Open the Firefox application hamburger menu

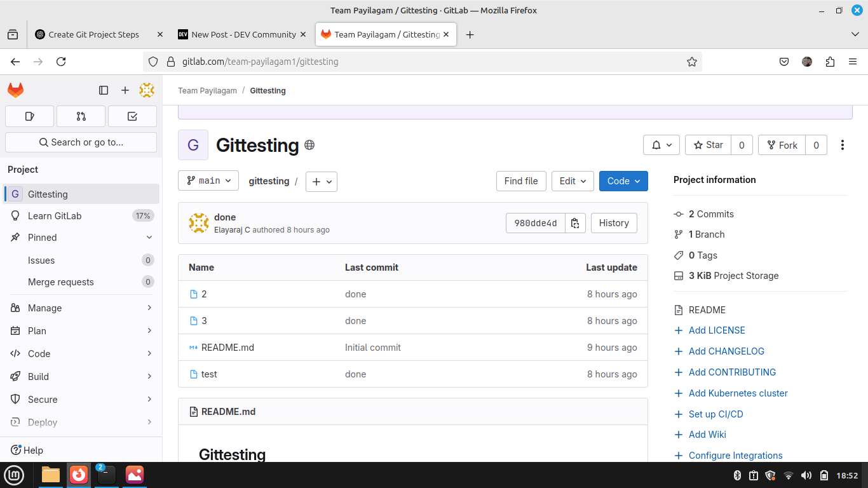tap(853, 62)
